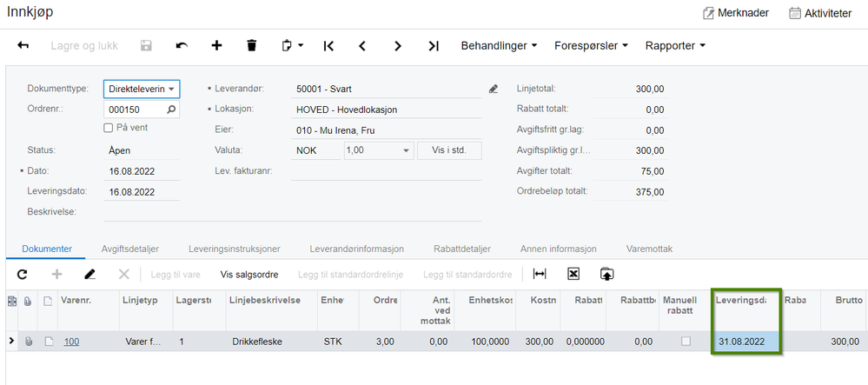
Task: Edit supplier with pencil icon
Action: 494,89
